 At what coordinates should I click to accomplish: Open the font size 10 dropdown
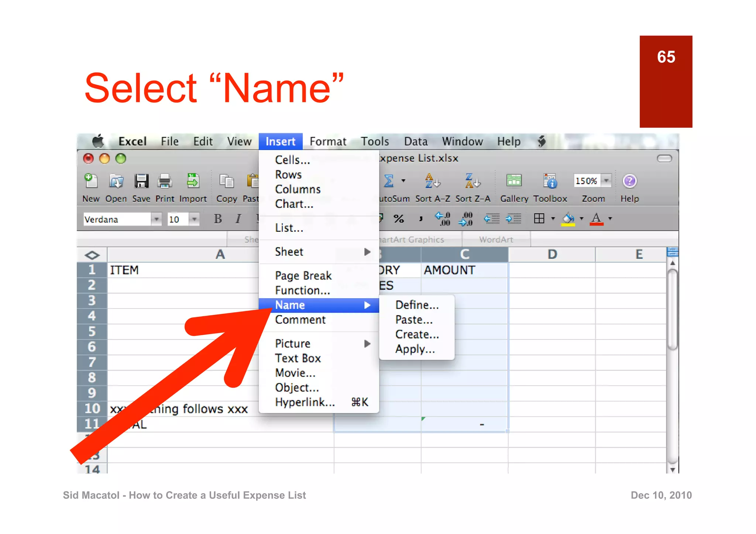194,219
